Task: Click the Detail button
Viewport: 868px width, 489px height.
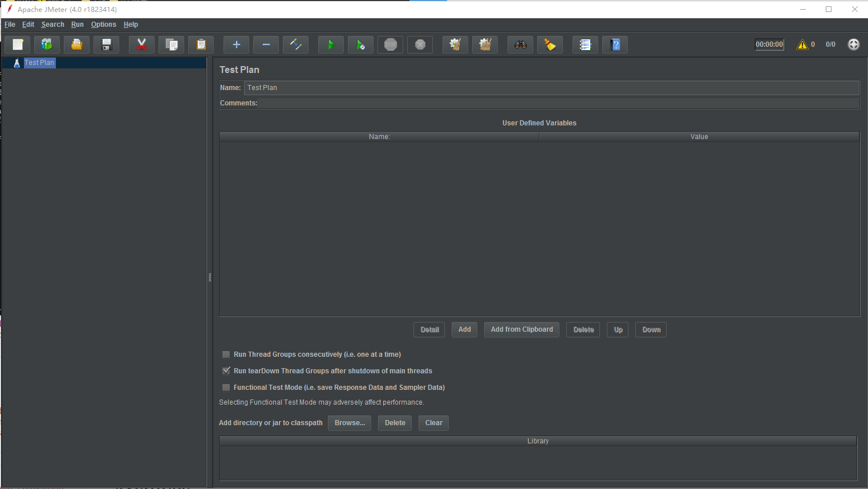Action: 429,329
